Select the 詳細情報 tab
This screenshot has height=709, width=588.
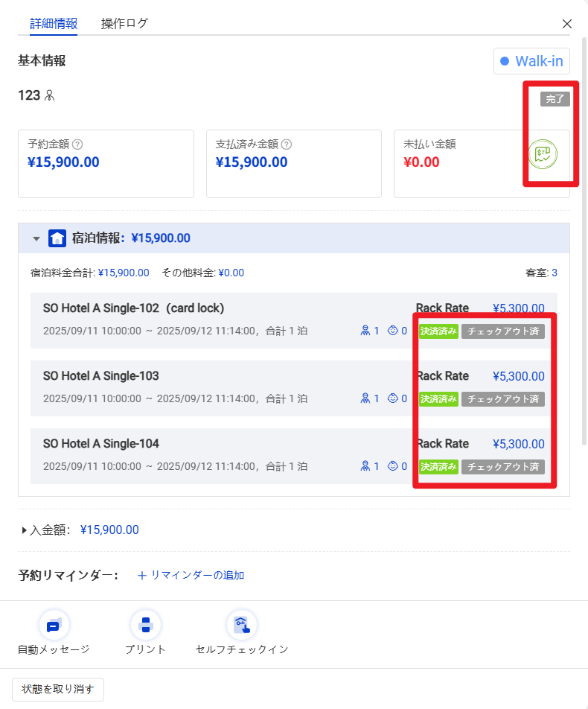[x=54, y=23]
